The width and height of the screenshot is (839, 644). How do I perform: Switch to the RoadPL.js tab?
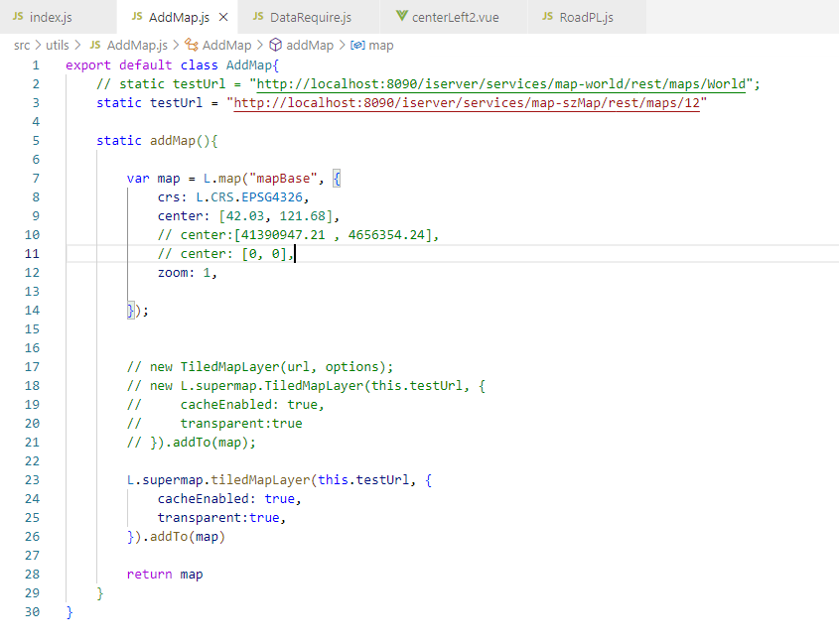[x=587, y=17]
